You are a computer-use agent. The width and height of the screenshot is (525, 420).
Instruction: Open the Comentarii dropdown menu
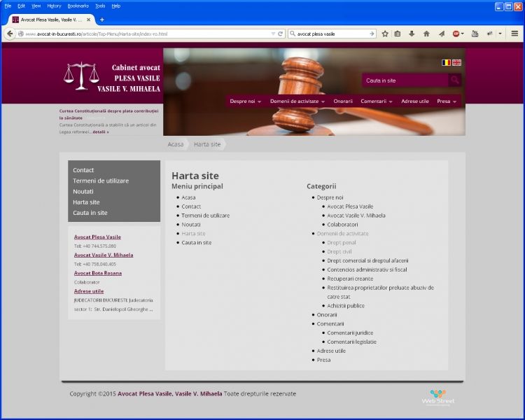377,101
